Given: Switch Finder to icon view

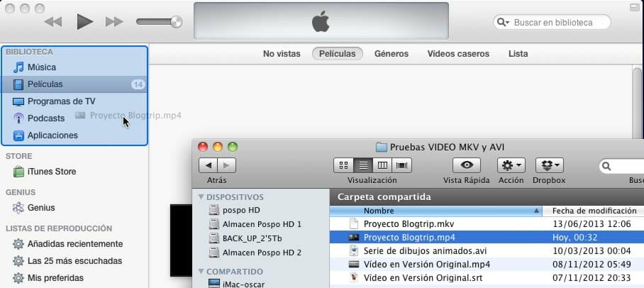Looking at the screenshot, I should pyautogui.click(x=344, y=165).
